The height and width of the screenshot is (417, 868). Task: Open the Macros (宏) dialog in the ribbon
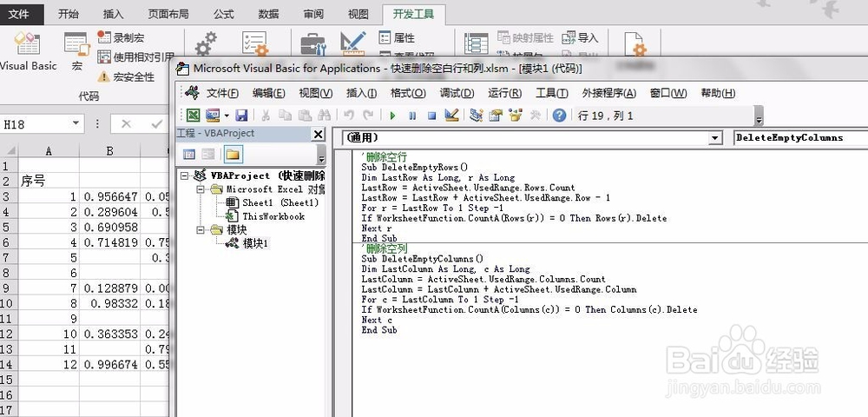click(x=77, y=51)
